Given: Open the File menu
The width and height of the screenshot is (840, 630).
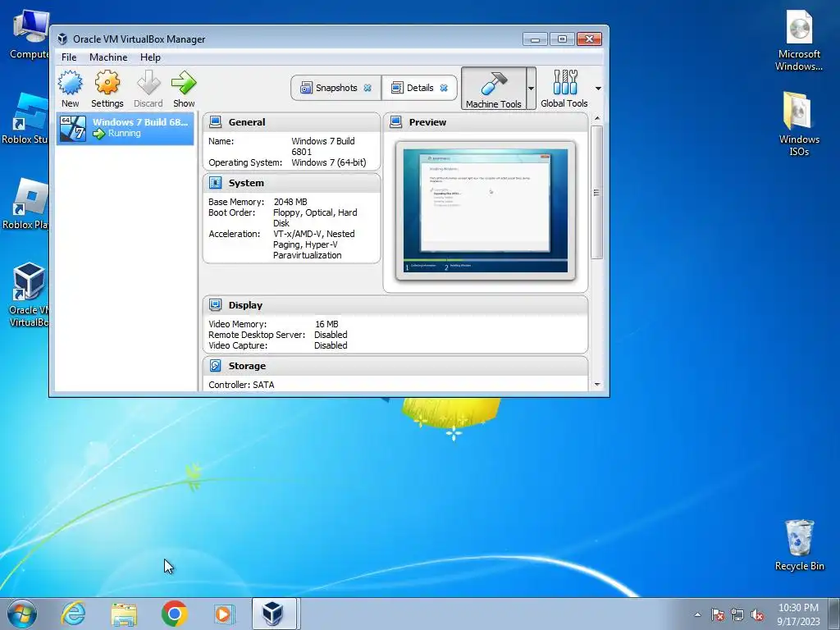Looking at the screenshot, I should pos(69,57).
